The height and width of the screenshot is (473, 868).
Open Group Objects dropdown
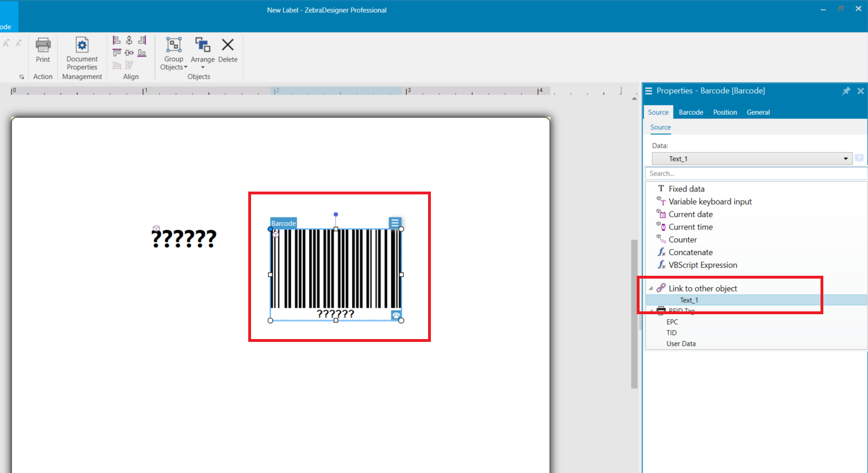[x=174, y=54]
